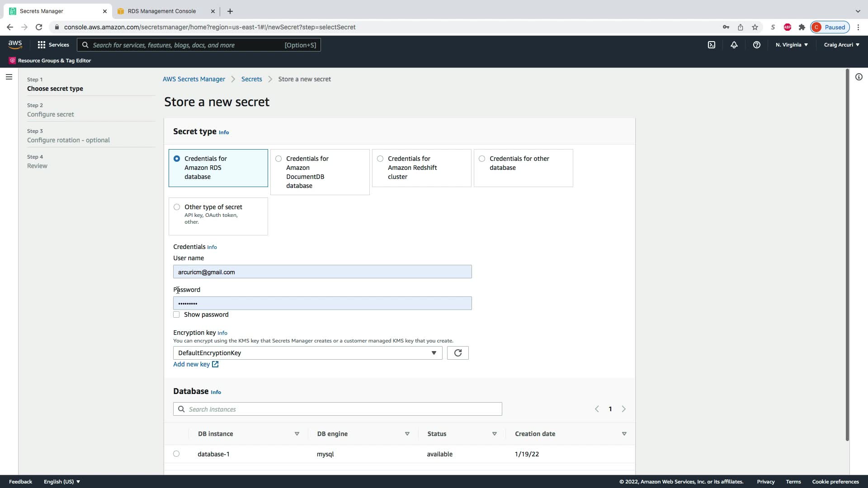This screenshot has height=488, width=868.
Task: Open the Services grid menu icon
Action: pyautogui.click(x=42, y=45)
